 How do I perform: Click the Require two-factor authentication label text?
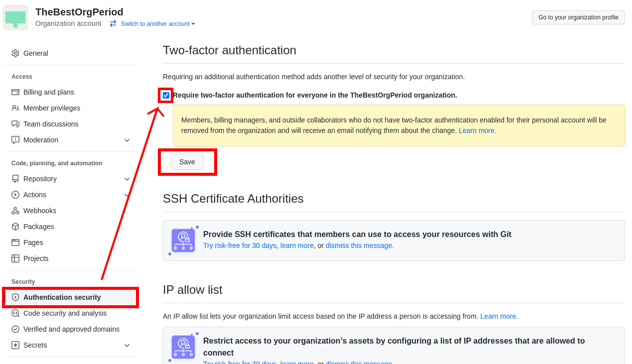[315, 95]
